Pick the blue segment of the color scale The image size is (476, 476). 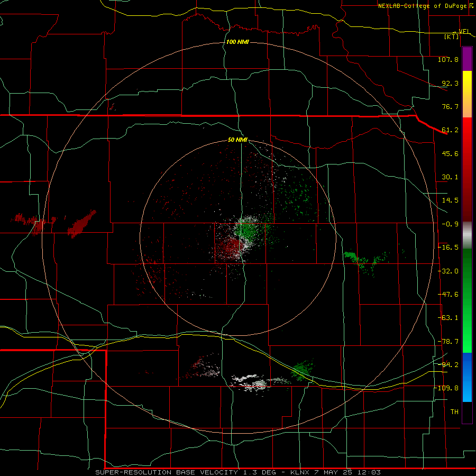click(x=467, y=377)
